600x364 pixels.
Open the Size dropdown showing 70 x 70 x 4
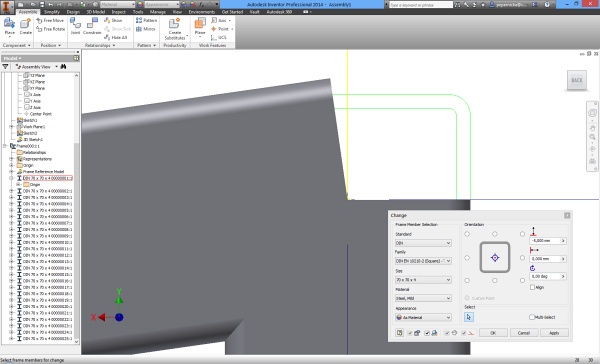(423, 280)
